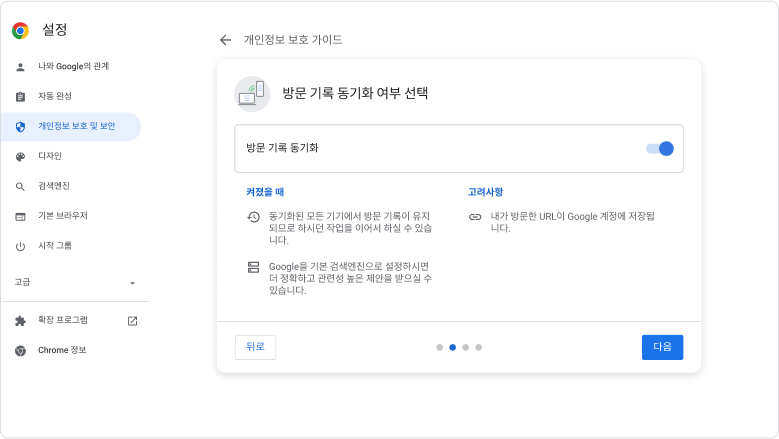This screenshot has width=779, height=439.
Task: Click the device sync illustration icon
Action: [x=252, y=94]
